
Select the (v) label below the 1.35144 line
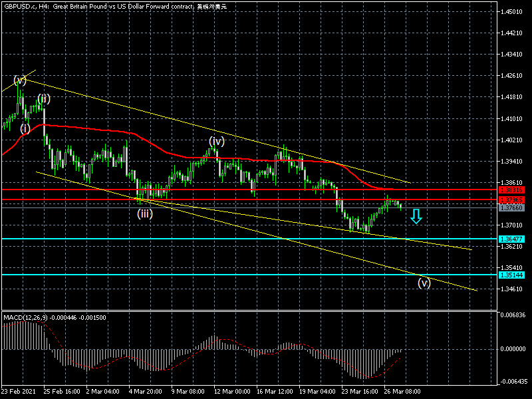coord(424,283)
